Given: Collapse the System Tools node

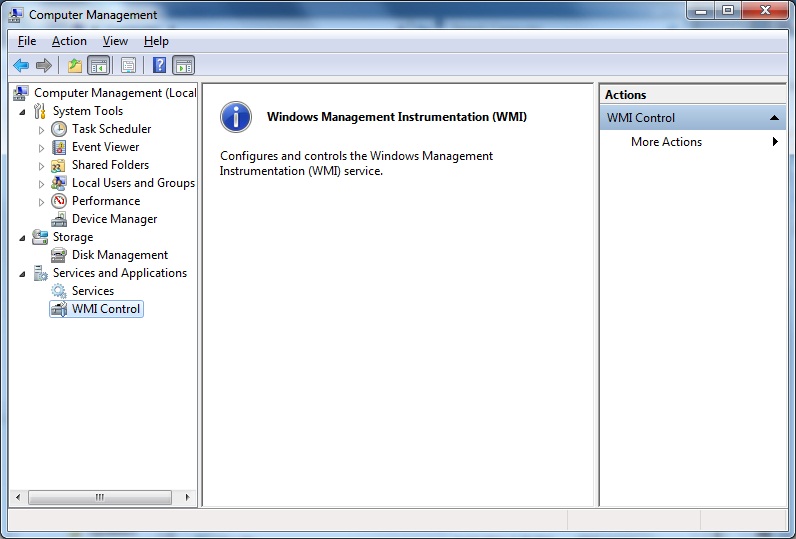Looking at the screenshot, I should [22, 112].
